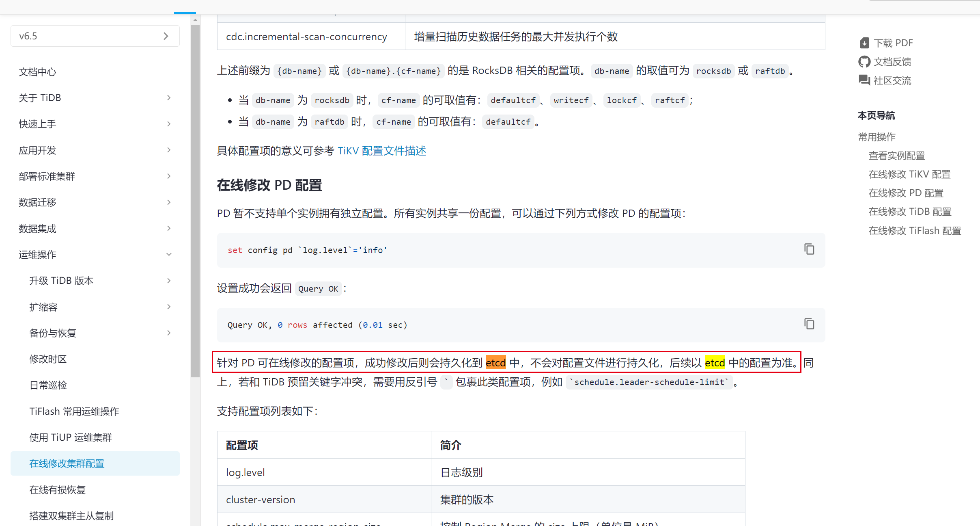Expand the 关于 TiDB section
Viewport: 980px width, 526px height.
[169, 98]
